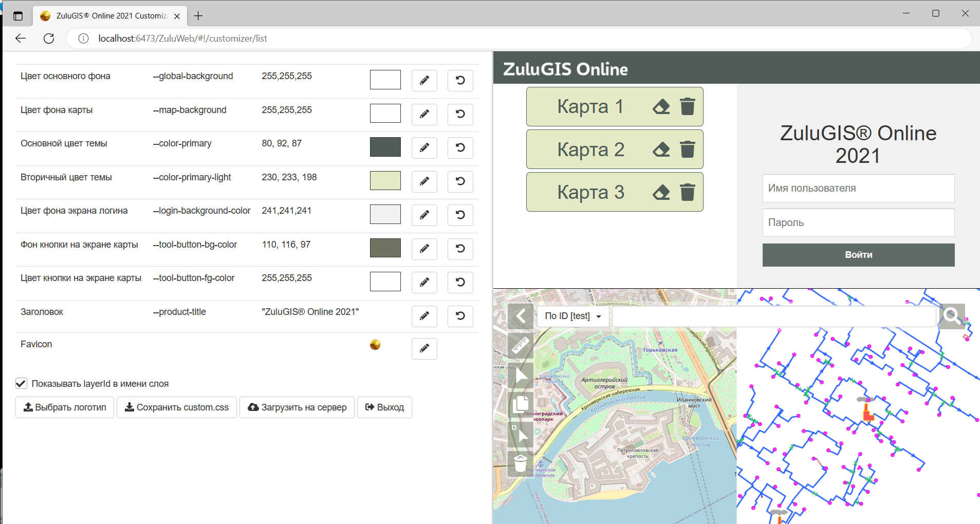Click the tool-button-fg-color white swatch

click(385, 282)
